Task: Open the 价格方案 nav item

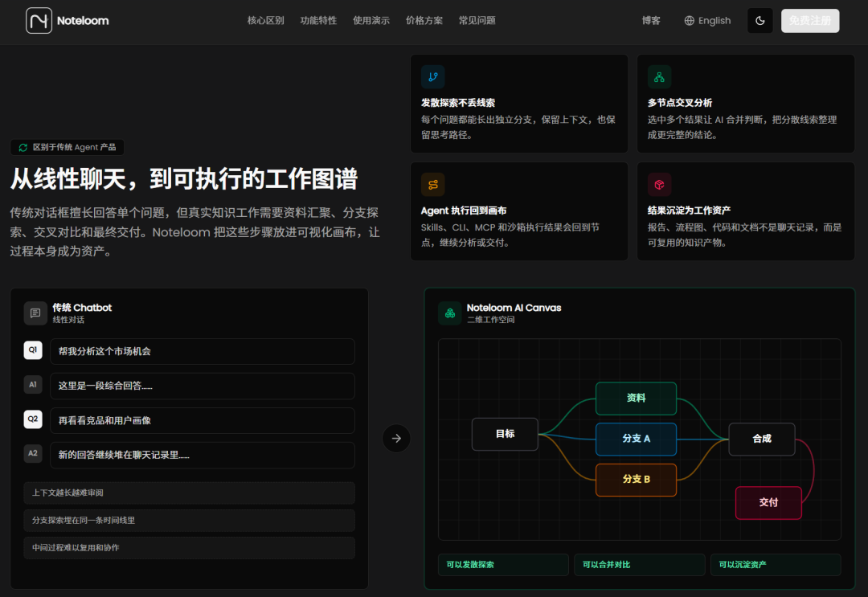Action: point(424,20)
